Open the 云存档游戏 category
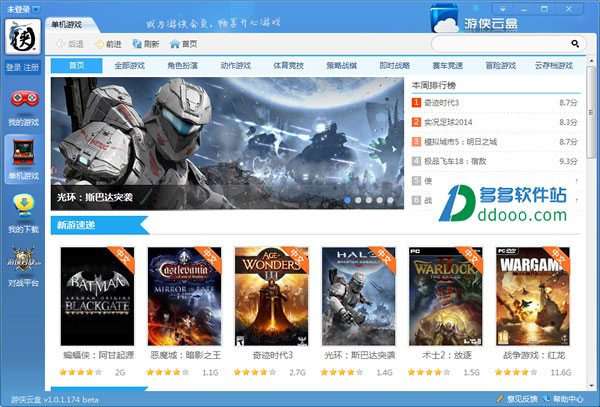600x407 pixels. (554, 65)
